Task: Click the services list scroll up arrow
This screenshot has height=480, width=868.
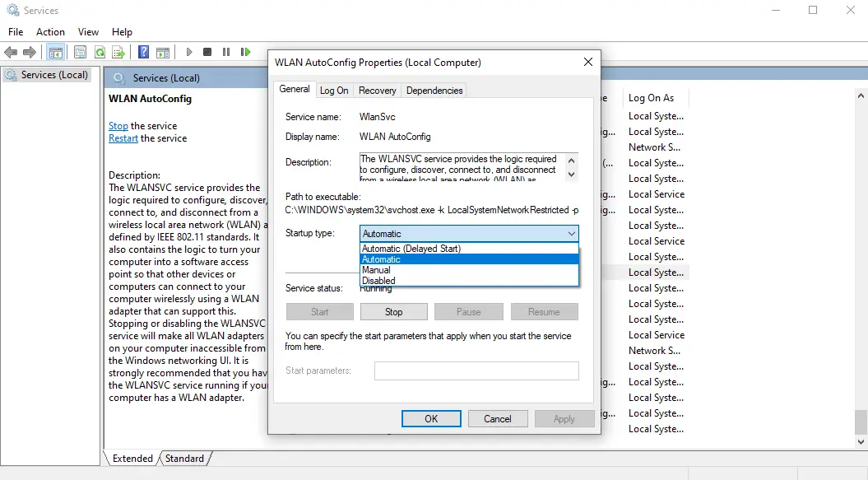Action: (x=861, y=96)
